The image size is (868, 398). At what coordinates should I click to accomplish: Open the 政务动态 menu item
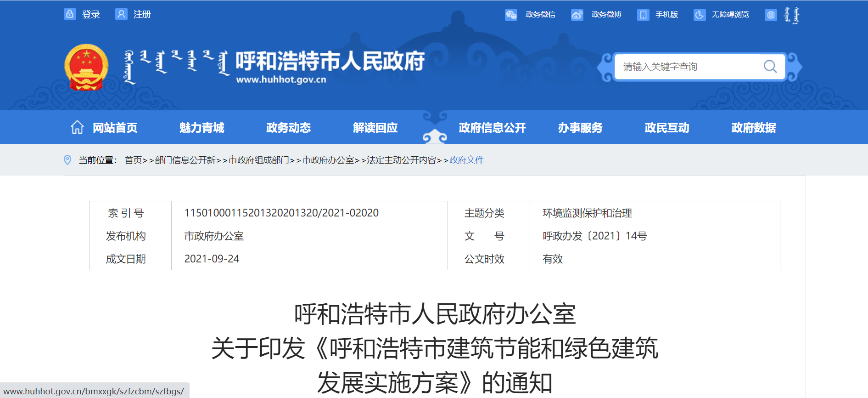(288, 128)
